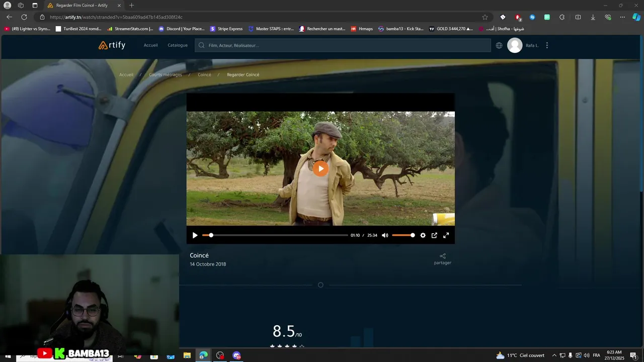Close the Regarder Film Coincé tab
This screenshot has height=362, width=644.
click(x=119, y=6)
